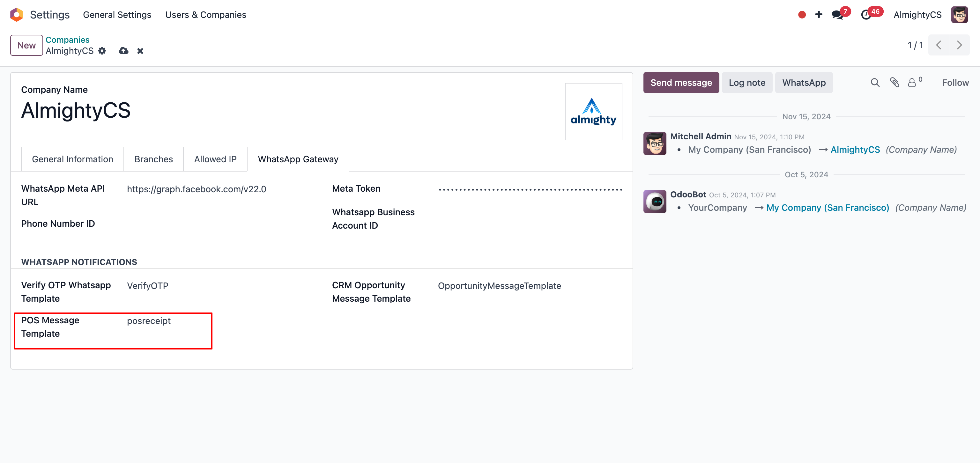Go to next record arrow
Viewport: 980px width, 463px height.
(x=959, y=45)
